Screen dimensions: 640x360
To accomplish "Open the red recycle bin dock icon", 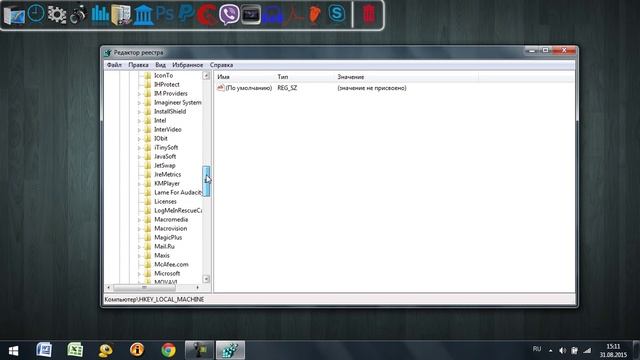I will [369, 15].
